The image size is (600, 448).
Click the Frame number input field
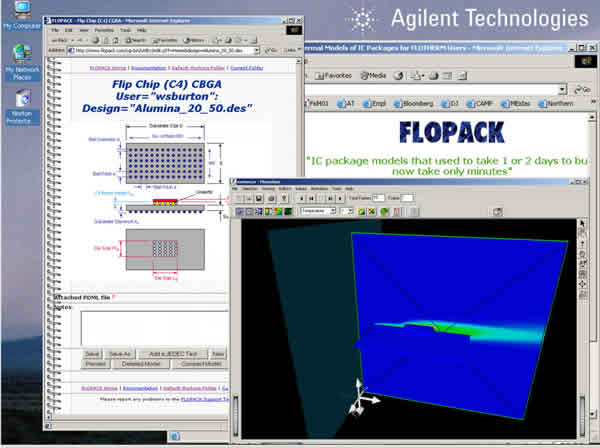click(407, 197)
